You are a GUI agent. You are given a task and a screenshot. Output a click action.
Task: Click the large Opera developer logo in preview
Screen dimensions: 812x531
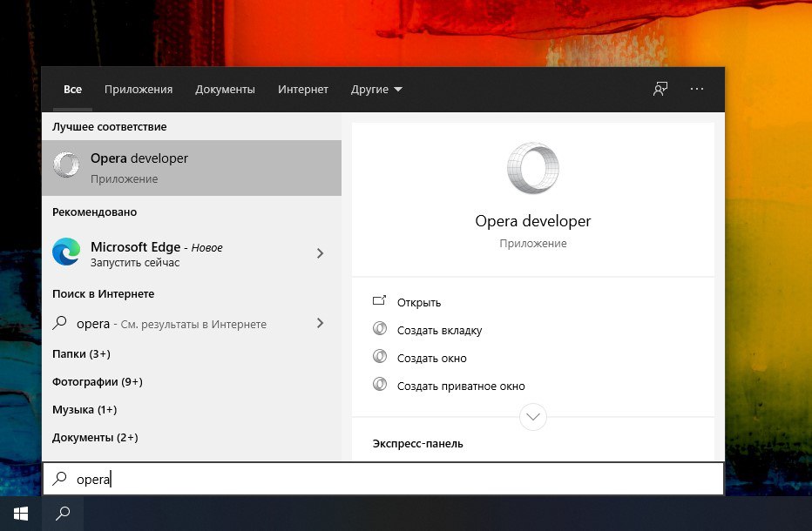point(533,168)
